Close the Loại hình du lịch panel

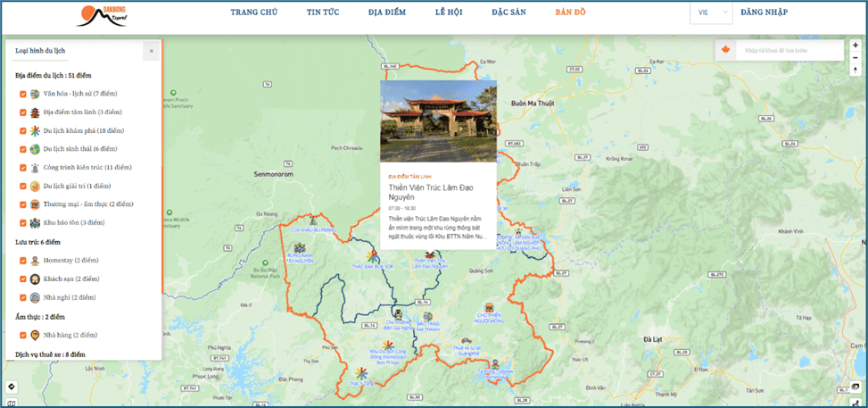point(151,51)
